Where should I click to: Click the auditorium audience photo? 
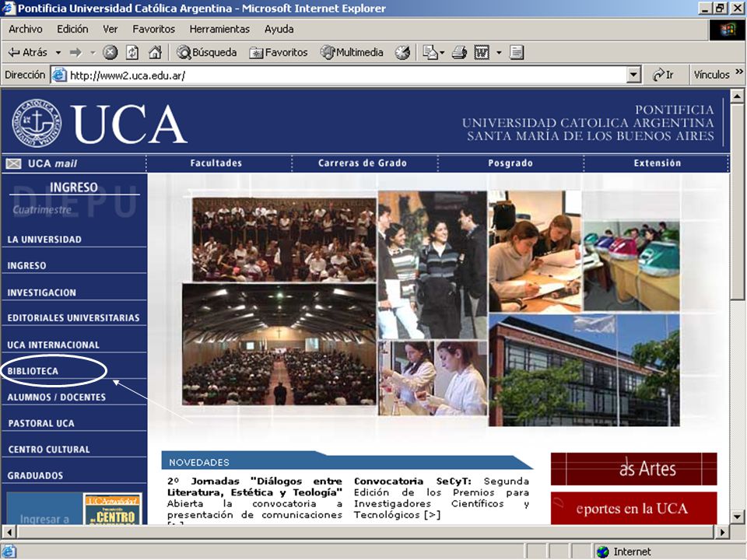click(x=279, y=345)
